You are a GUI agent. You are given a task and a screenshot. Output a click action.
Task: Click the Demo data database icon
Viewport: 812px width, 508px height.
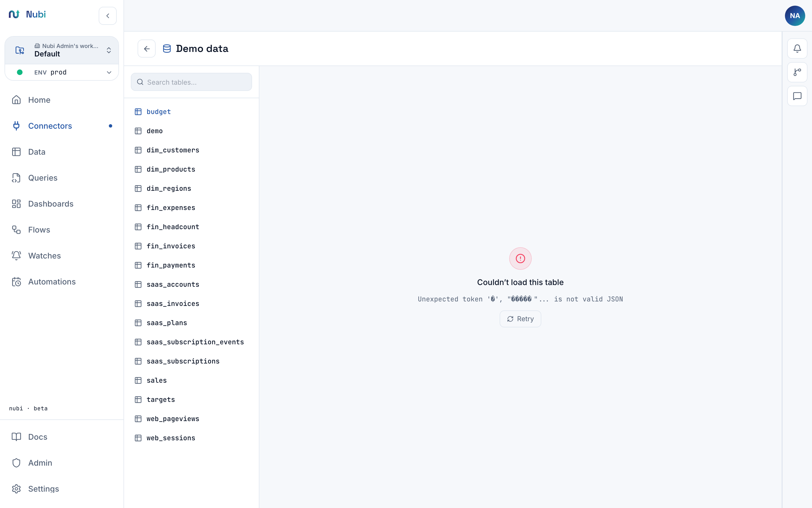pyautogui.click(x=167, y=49)
